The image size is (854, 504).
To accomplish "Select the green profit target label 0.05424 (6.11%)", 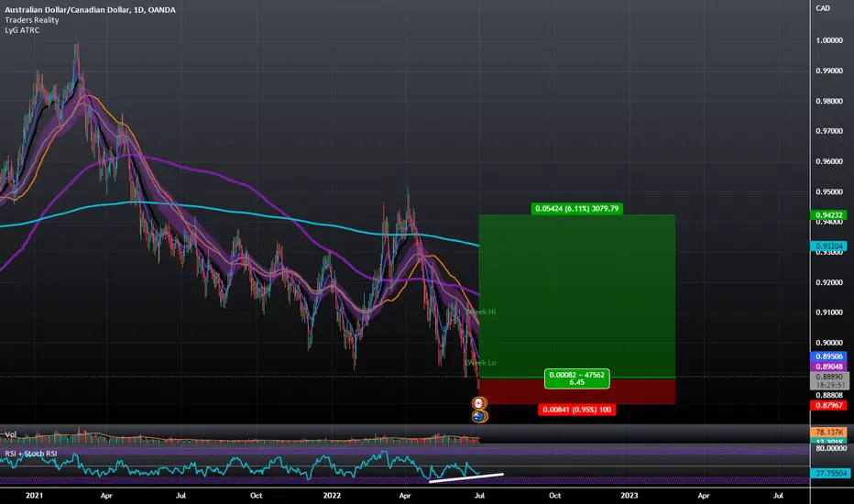I will point(577,209).
